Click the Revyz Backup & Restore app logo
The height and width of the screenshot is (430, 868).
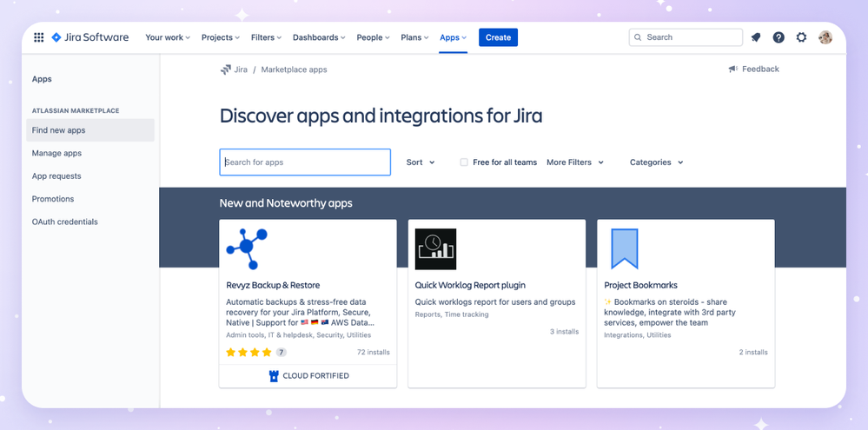247,249
